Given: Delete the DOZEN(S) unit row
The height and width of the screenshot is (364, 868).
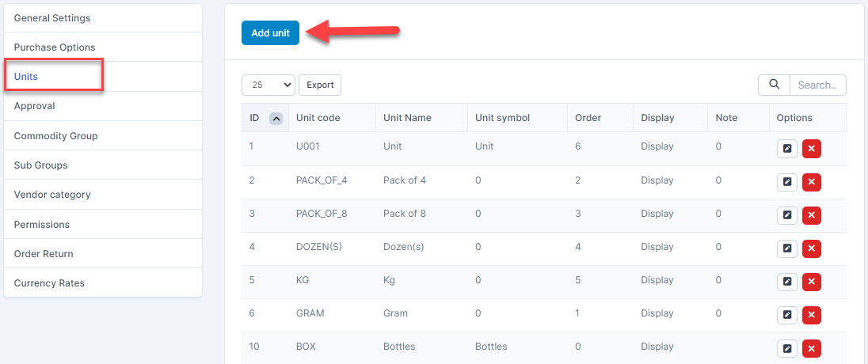Looking at the screenshot, I should point(811,249).
